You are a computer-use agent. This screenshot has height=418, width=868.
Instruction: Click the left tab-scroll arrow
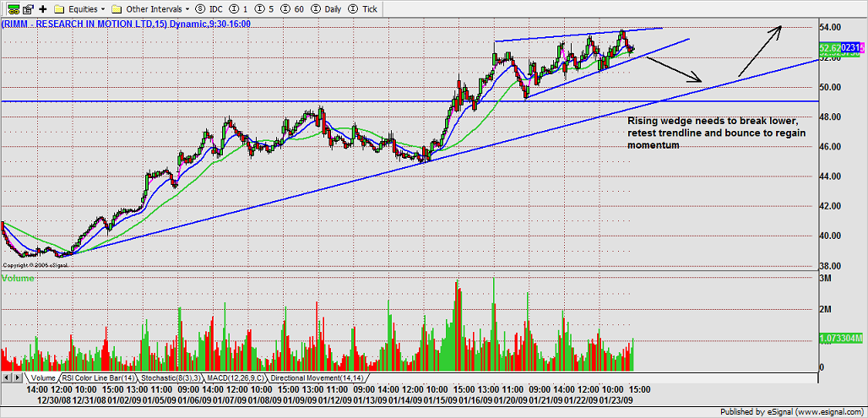pyautogui.click(x=8, y=378)
